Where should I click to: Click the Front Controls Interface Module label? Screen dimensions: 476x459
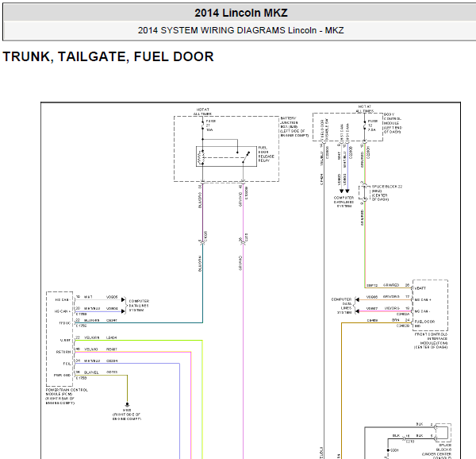[431, 341]
